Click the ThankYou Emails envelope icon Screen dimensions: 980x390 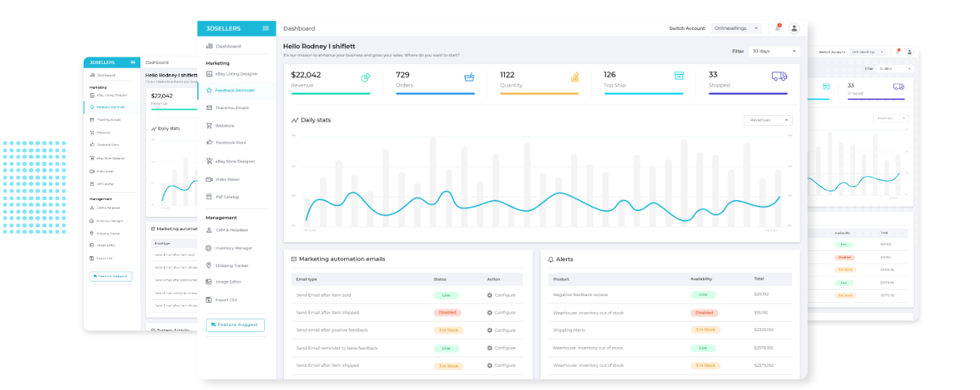tap(210, 108)
